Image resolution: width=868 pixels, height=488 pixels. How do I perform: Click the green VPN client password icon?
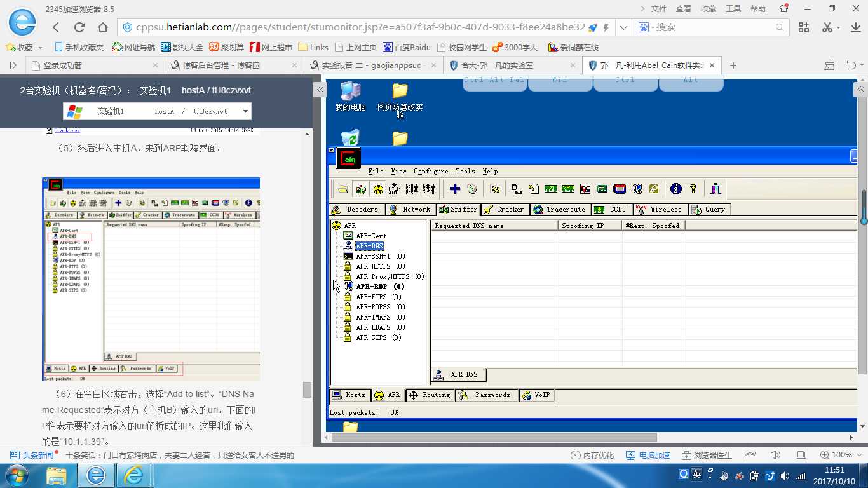568,189
